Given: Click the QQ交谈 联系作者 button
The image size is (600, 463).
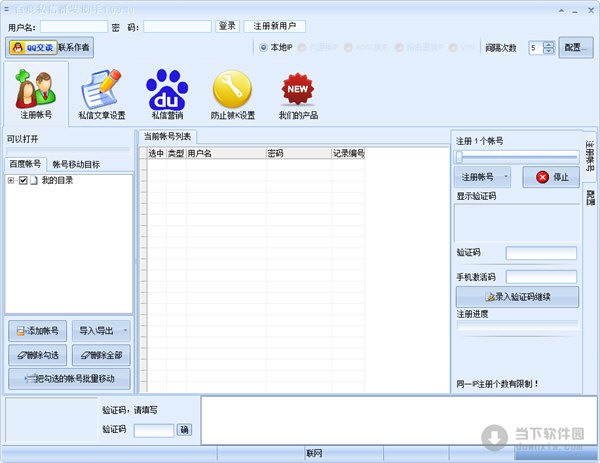Looking at the screenshot, I should pos(49,47).
